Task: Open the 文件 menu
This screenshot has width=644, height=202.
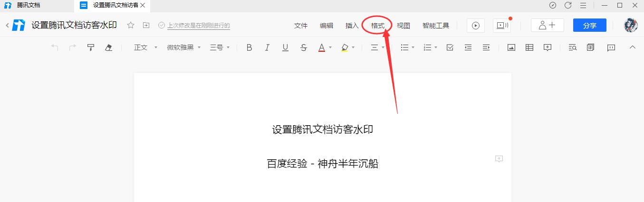Action: [x=301, y=26]
